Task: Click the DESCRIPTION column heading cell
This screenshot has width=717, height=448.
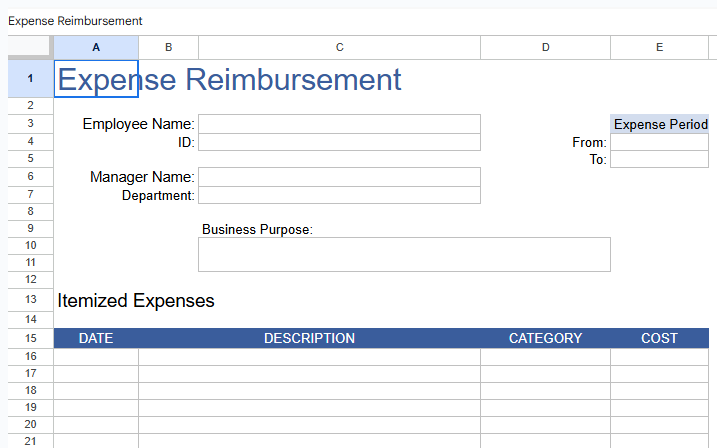Action: [309, 338]
